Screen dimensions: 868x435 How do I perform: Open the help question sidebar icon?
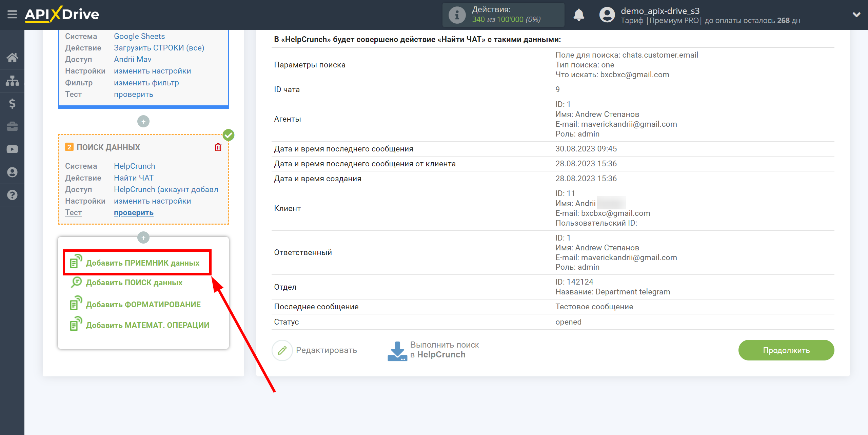[12, 195]
